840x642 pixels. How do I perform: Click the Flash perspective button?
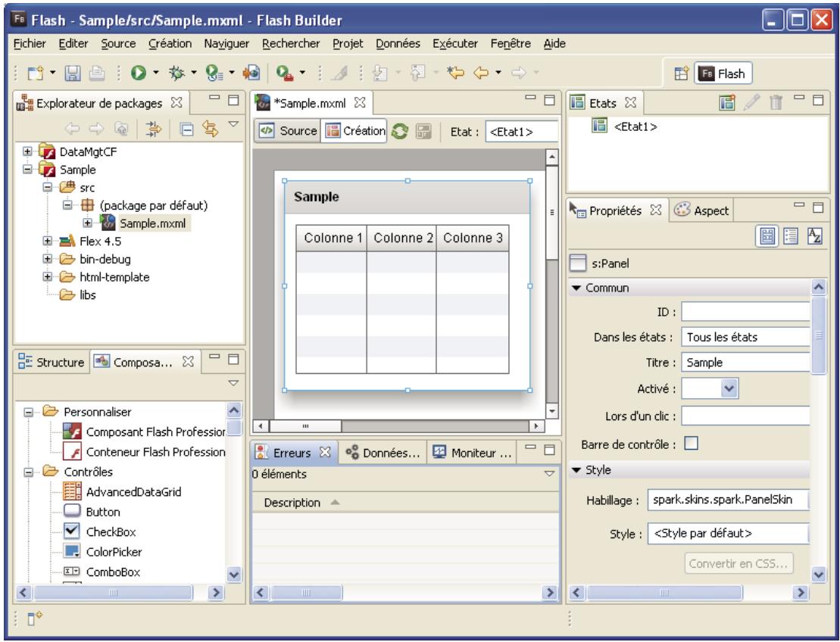tap(723, 73)
